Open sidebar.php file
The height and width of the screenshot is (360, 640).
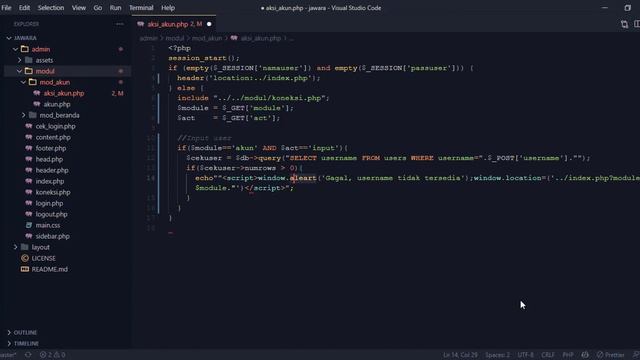tap(52, 236)
